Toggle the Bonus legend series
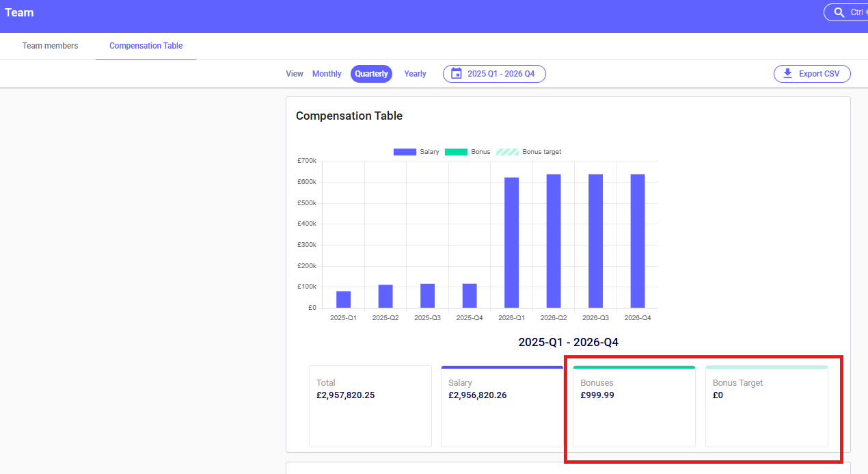This screenshot has height=474, width=868. 467,152
